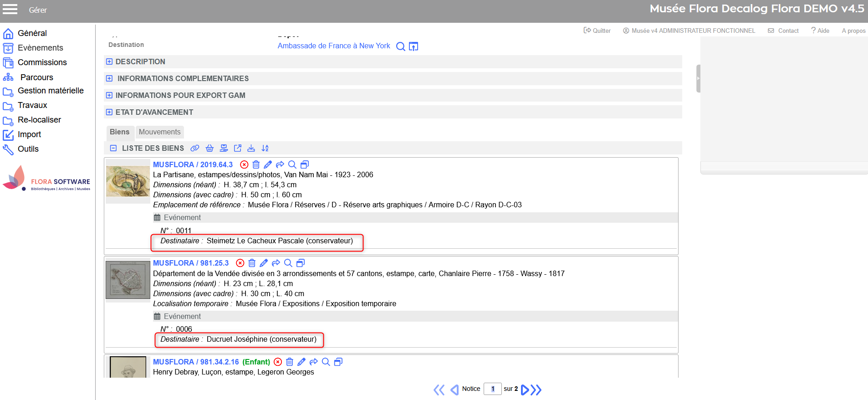Click the download icon in LISTE DES BIENS toolbar
This screenshot has width=868, height=400.
(251, 148)
